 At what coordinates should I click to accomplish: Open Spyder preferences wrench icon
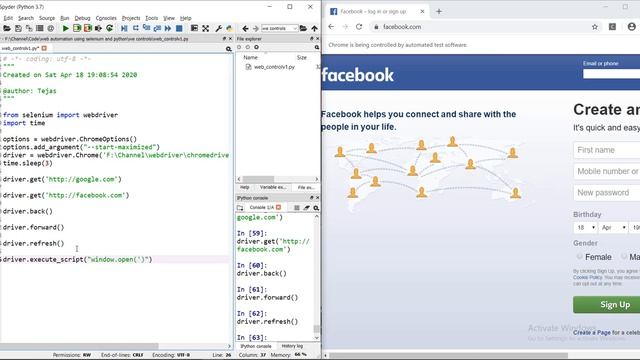(219, 29)
